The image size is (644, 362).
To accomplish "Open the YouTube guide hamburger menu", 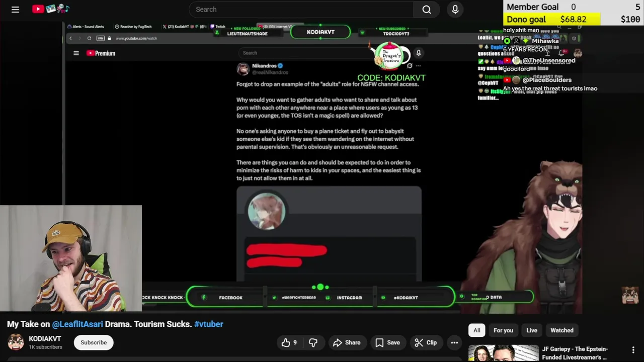I will pyautogui.click(x=15, y=10).
